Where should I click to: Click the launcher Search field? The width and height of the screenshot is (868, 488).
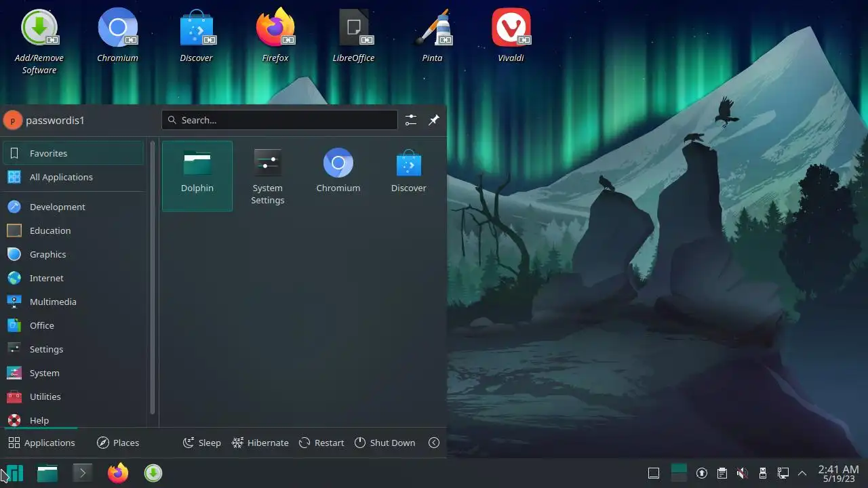tap(279, 120)
